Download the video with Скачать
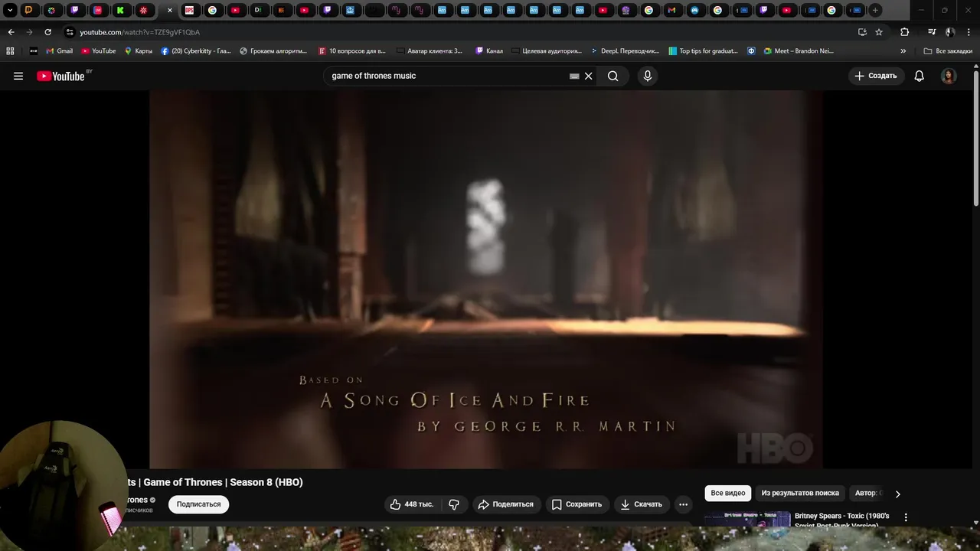Viewport: 980px width, 551px height. click(x=641, y=504)
